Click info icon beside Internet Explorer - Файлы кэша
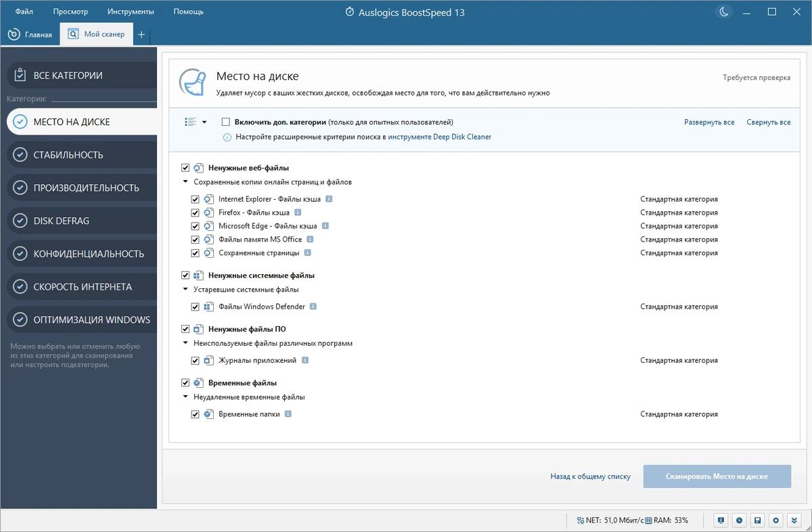The image size is (812, 532). point(329,199)
